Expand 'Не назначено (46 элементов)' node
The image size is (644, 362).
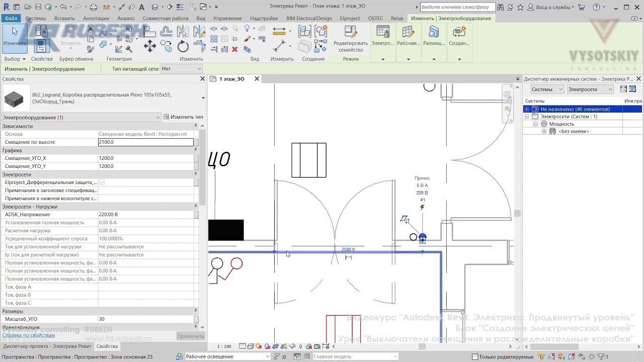[x=527, y=109]
